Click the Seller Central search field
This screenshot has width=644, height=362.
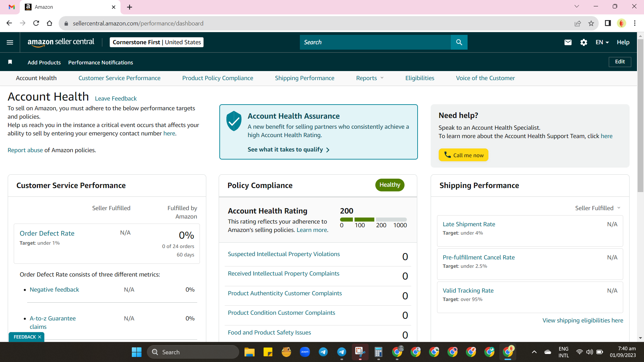375,42
